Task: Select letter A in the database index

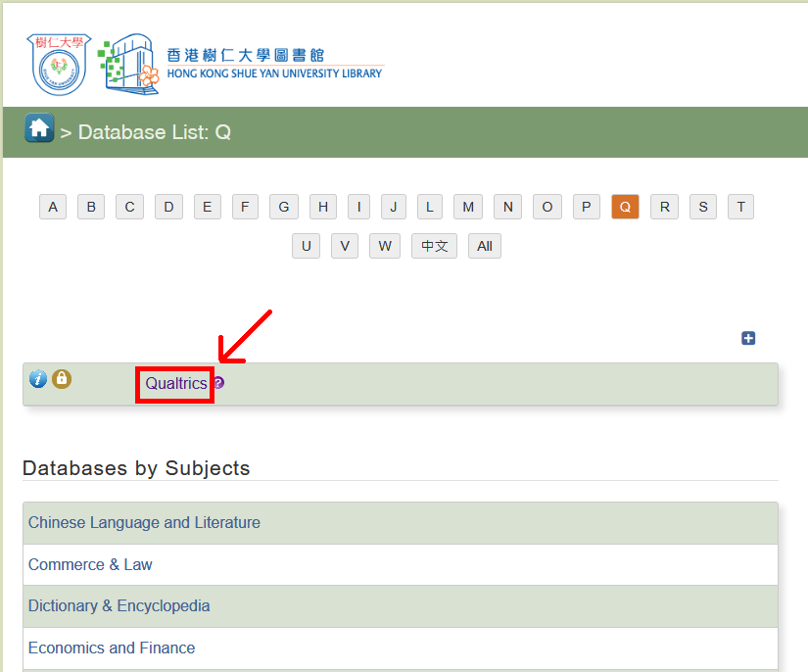Action: tap(53, 207)
